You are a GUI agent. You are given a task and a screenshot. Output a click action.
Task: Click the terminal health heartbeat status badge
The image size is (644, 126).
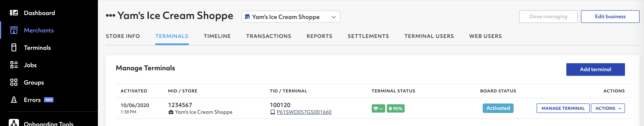tap(378, 109)
